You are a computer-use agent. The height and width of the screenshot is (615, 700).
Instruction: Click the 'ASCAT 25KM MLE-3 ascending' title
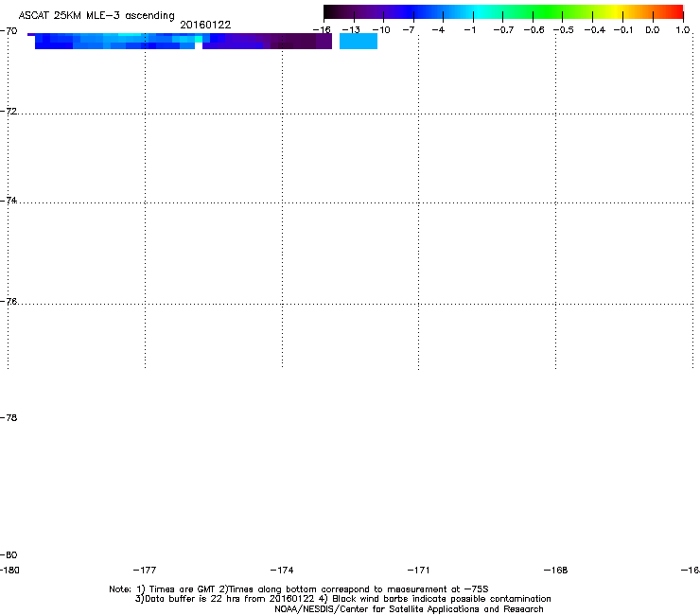click(x=96, y=16)
